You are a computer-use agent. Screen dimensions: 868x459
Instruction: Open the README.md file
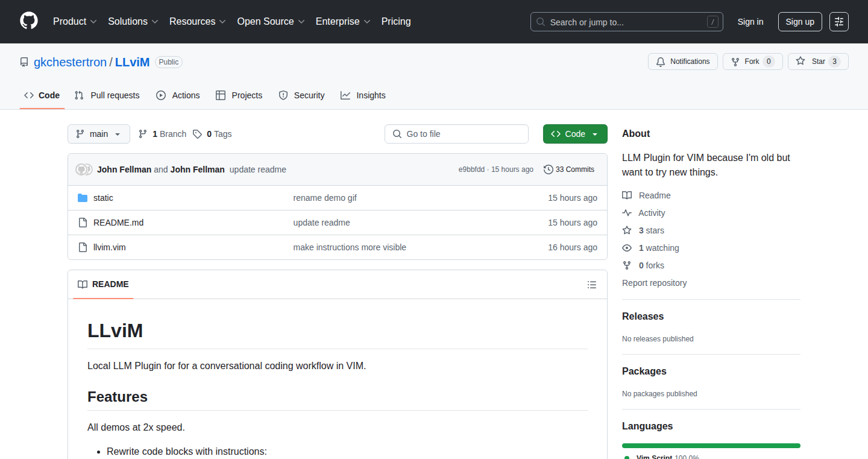point(119,223)
